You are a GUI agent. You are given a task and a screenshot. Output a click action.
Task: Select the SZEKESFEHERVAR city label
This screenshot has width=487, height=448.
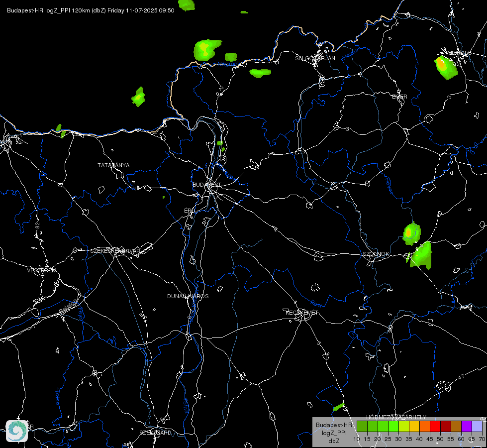[x=115, y=251]
